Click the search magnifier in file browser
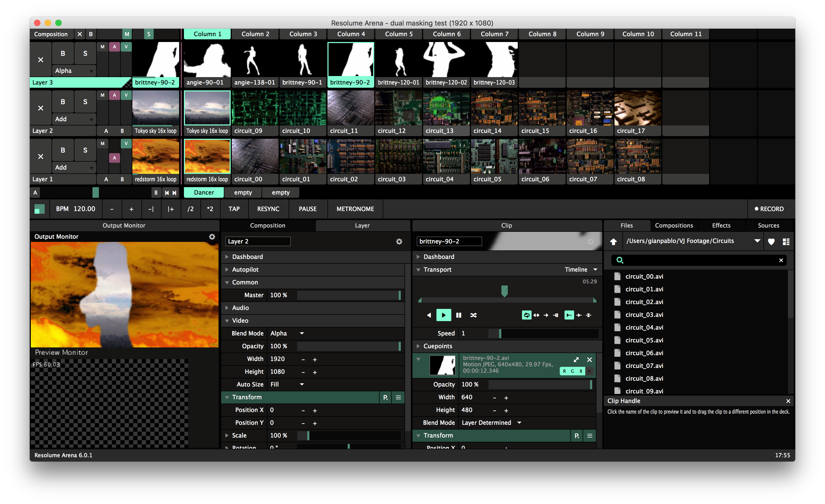This screenshot has height=504, width=825. (x=620, y=260)
